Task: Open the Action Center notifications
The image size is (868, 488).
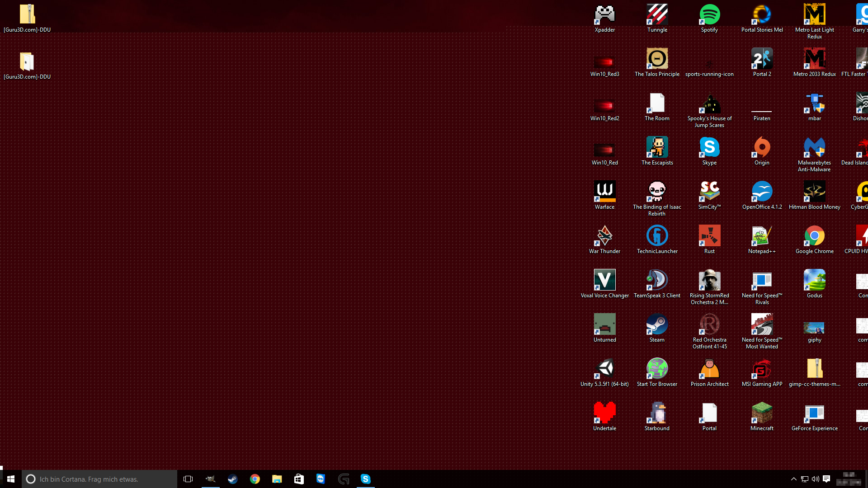Action: pyautogui.click(x=826, y=479)
